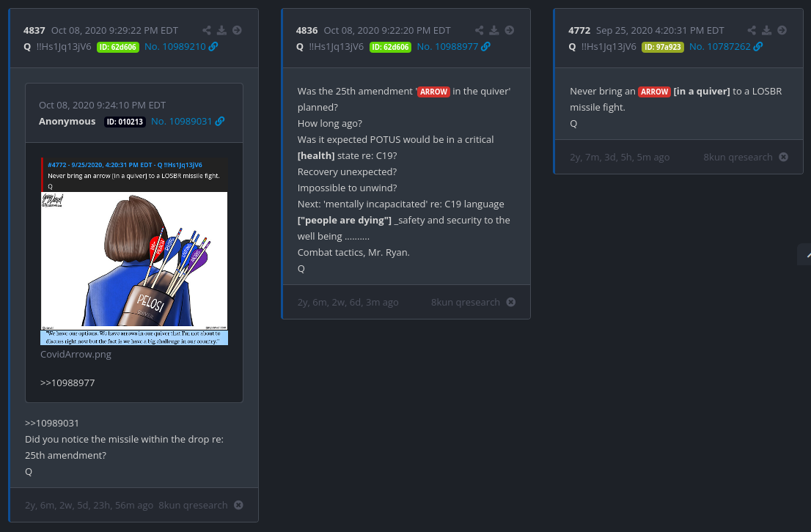Click the CovidArrow.png file name

(76, 354)
